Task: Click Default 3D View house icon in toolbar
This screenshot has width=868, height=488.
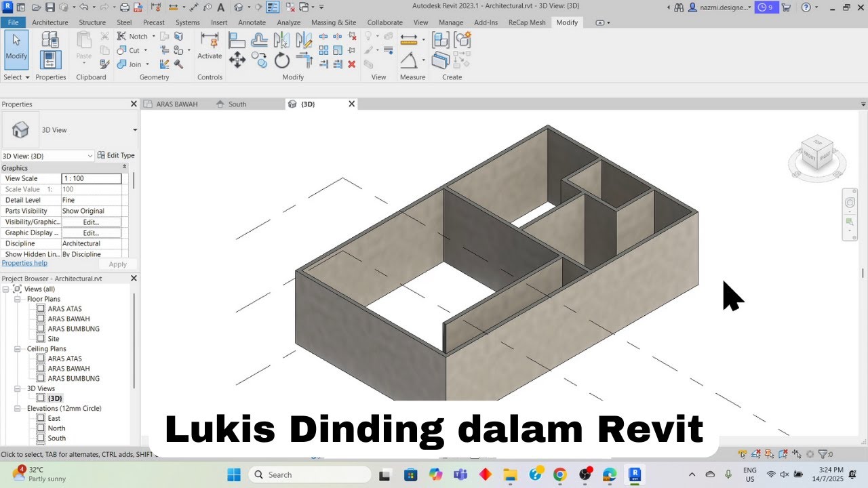Action: (x=238, y=7)
